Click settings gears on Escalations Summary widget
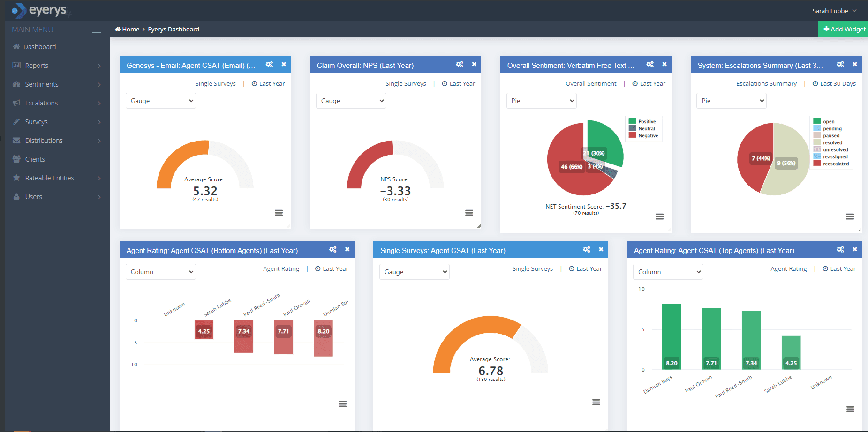The height and width of the screenshot is (432, 868). click(x=840, y=65)
